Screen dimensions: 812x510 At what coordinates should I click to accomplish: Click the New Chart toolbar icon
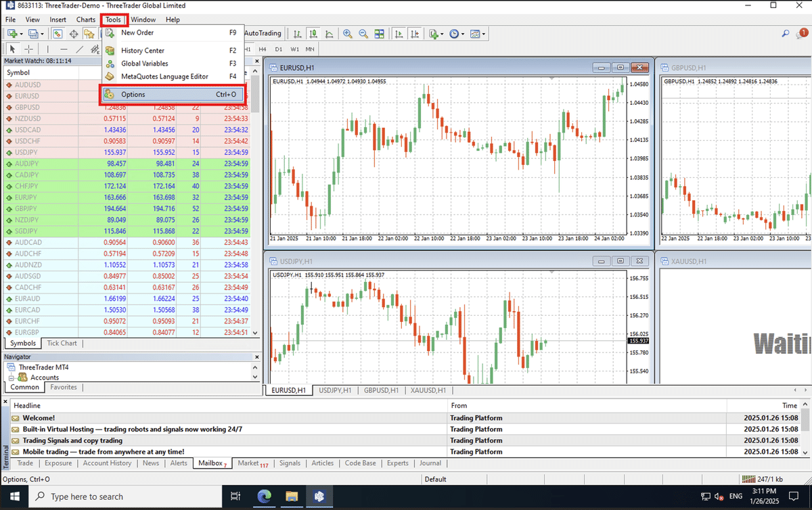click(x=12, y=33)
